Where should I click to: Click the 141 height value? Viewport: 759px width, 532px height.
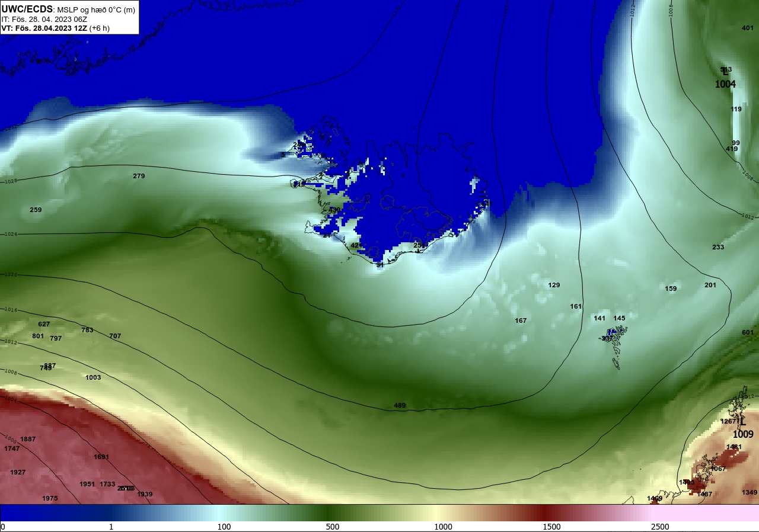click(x=599, y=318)
